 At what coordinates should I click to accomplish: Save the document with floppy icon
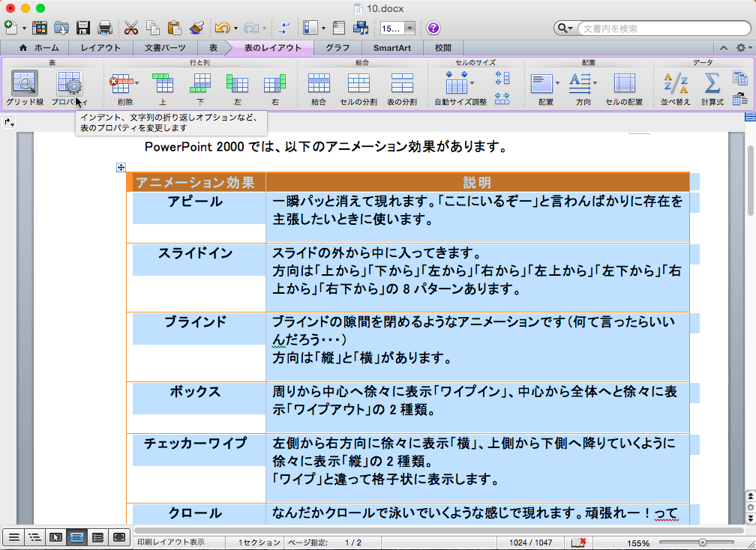tap(83, 28)
